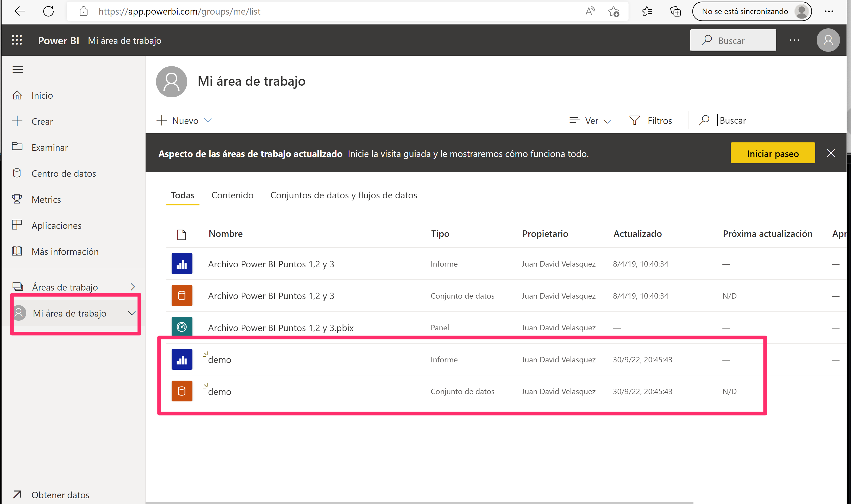Image resolution: width=851 pixels, height=504 pixels.
Task: Select the Todas tab
Action: [183, 195]
